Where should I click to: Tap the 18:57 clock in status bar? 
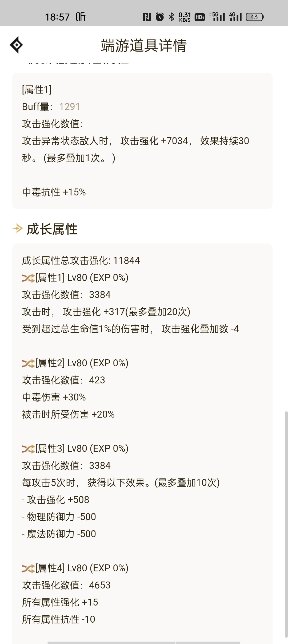[x=57, y=17]
